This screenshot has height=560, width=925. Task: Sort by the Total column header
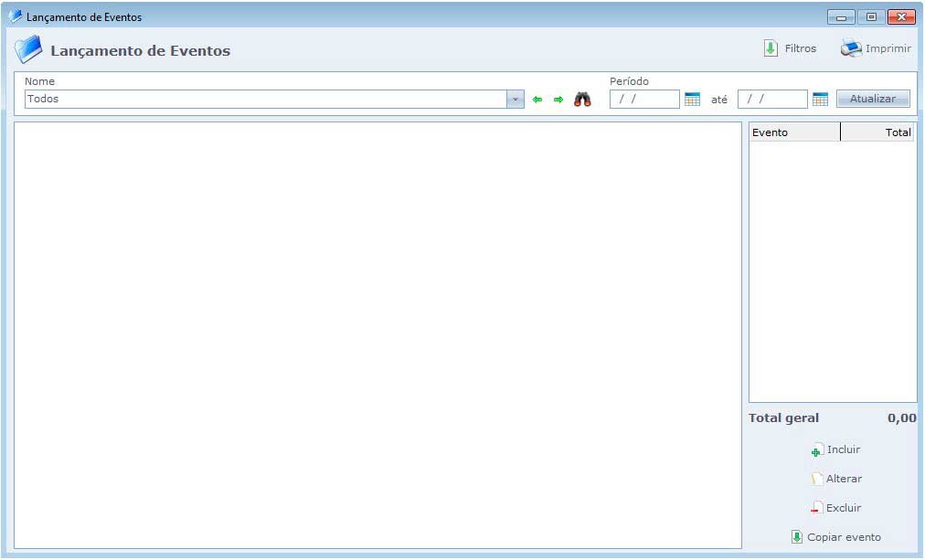(x=877, y=132)
